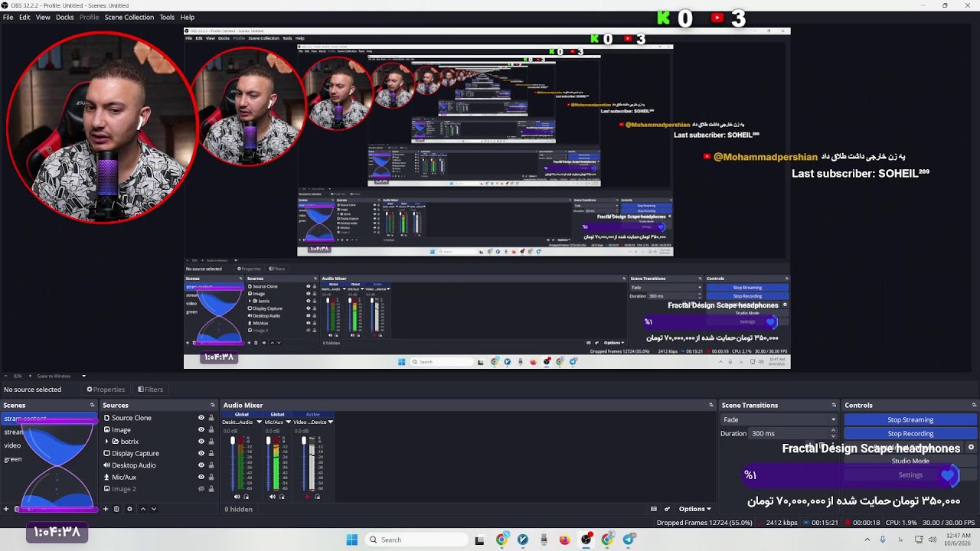
Task: Open the gear icon beside Virtual Camera
Action: pyautogui.click(x=971, y=448)
